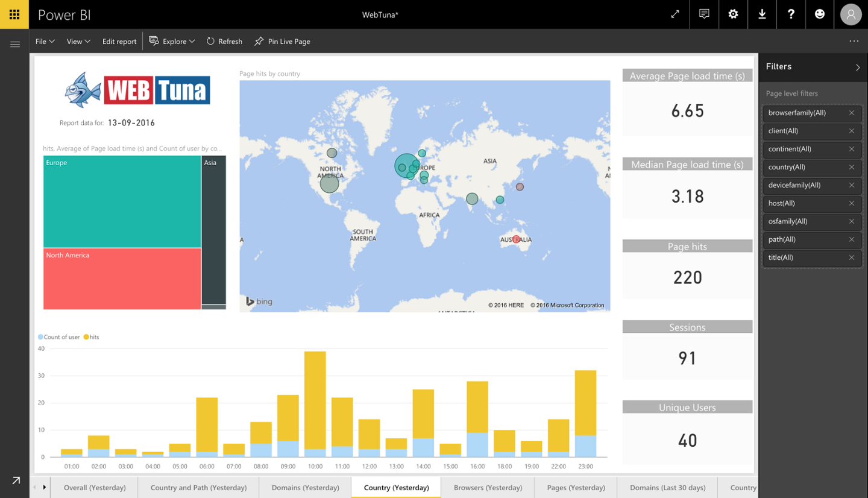Clear the title filter with X
Viewport: 868px width, 498px height.
[x=852, y=257]
